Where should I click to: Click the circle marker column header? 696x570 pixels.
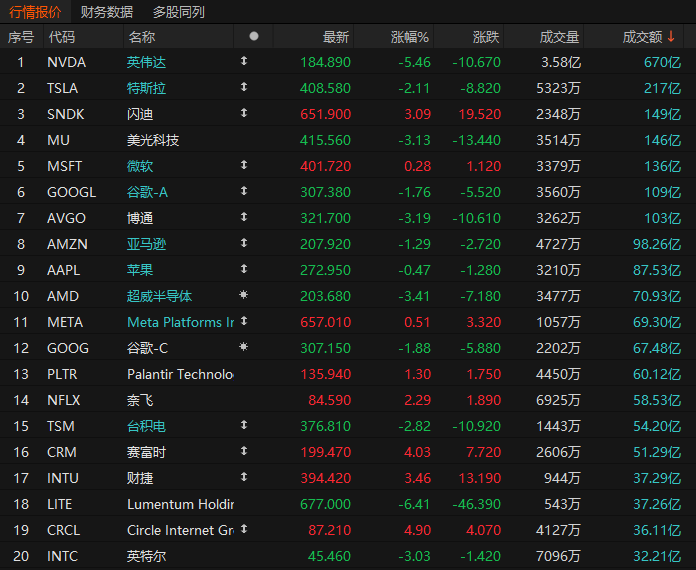(254, 36)
